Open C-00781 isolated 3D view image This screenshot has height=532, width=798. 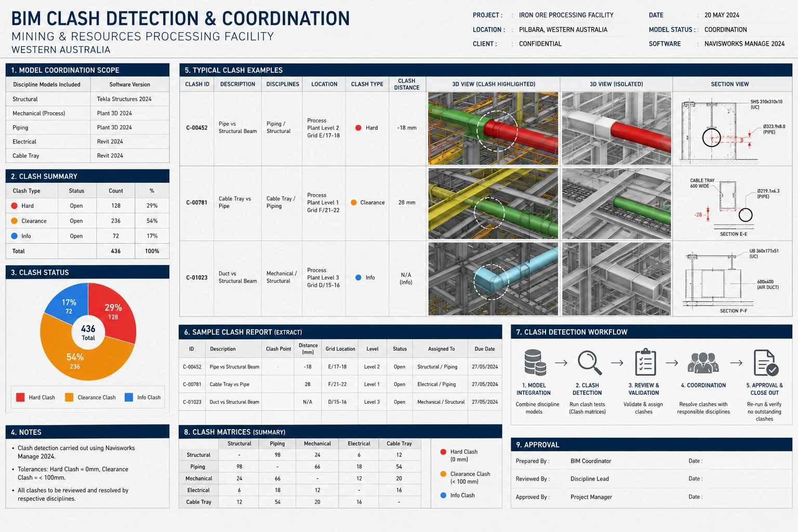[617, 204]
